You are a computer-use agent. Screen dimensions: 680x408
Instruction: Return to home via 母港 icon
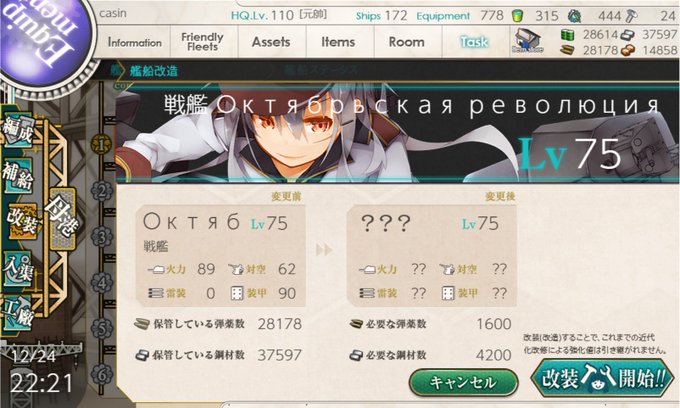coord(62,219)
